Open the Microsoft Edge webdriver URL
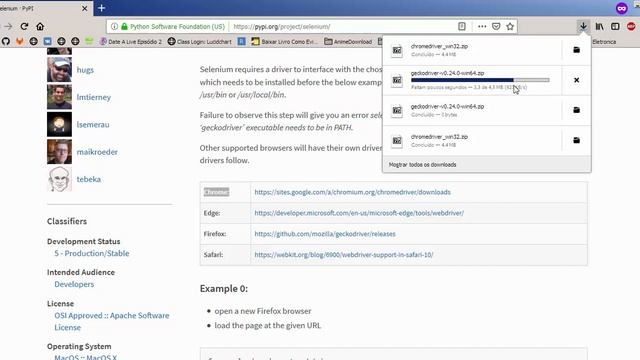Viewport: 640px width, 360px height. click(x=359, y=213)
